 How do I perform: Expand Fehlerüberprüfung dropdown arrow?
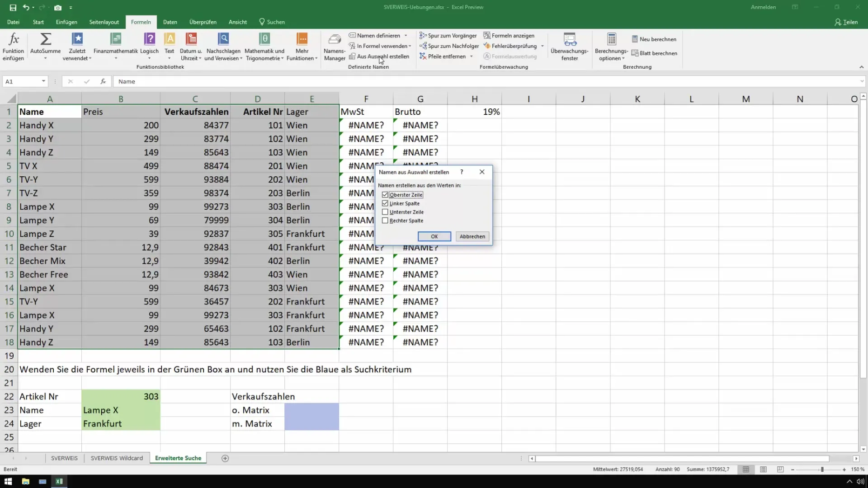click(542, 46)
